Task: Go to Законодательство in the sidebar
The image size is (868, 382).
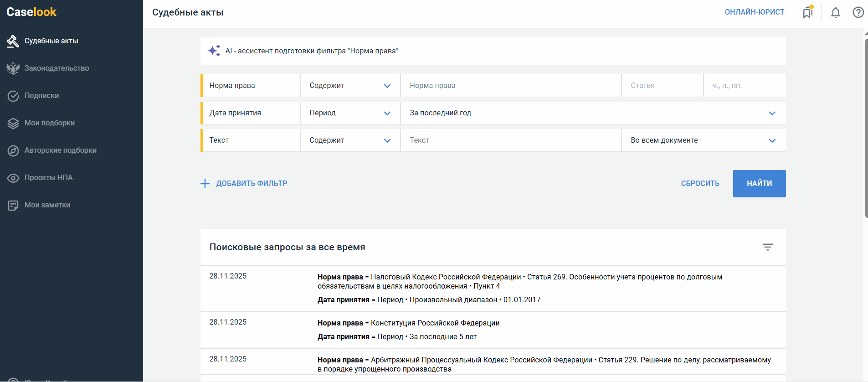Action: point(56,68)
